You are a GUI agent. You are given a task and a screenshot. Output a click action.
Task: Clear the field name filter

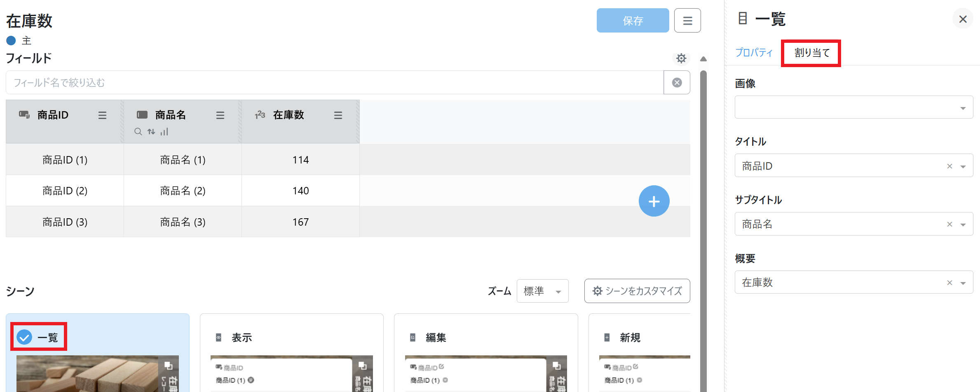point(677,83)
